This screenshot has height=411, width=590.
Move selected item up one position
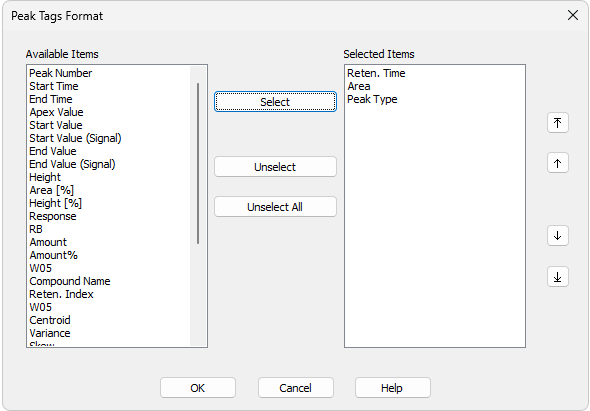tap(558, 163)
